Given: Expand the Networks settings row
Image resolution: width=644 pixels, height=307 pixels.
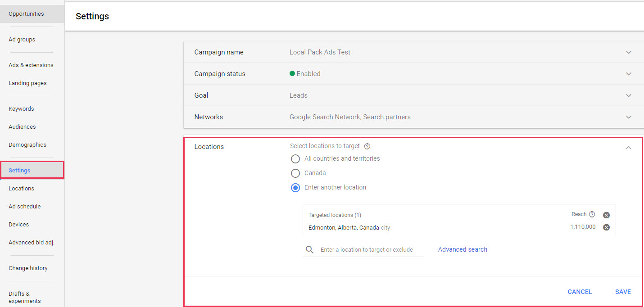Looking at the screenshot, I should 628,117.
